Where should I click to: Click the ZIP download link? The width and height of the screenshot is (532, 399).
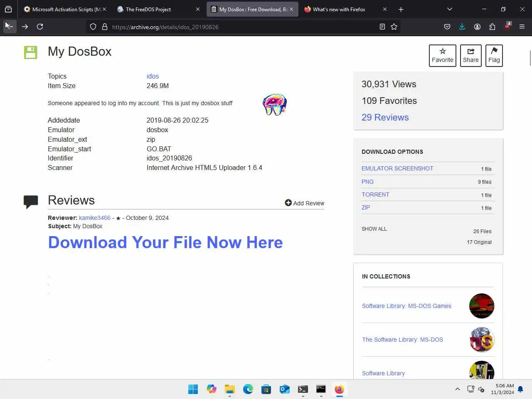click(366, 207)
